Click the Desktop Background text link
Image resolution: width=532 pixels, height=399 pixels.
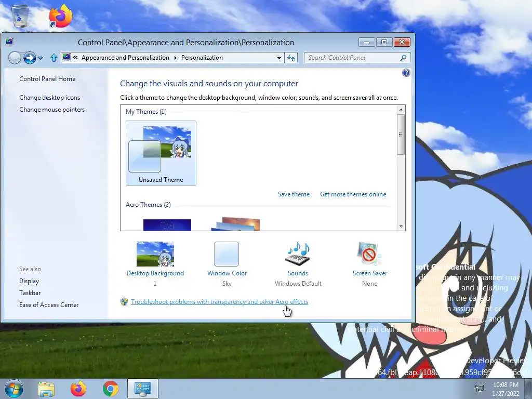(x=155, y=273)
